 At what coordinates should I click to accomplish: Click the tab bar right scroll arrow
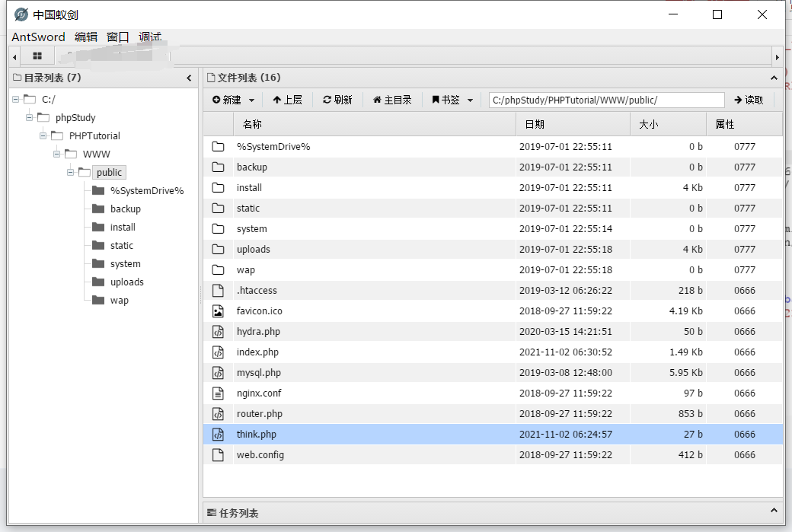[777, 57]
